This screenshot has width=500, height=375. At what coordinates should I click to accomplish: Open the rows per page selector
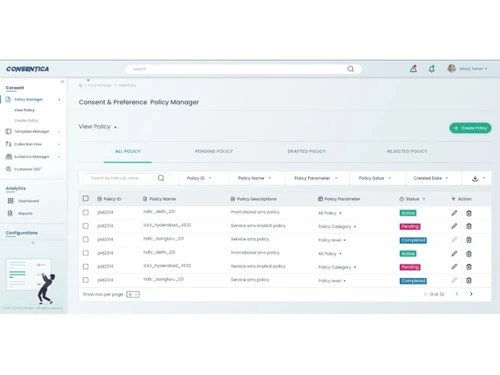tap(133, 294)
